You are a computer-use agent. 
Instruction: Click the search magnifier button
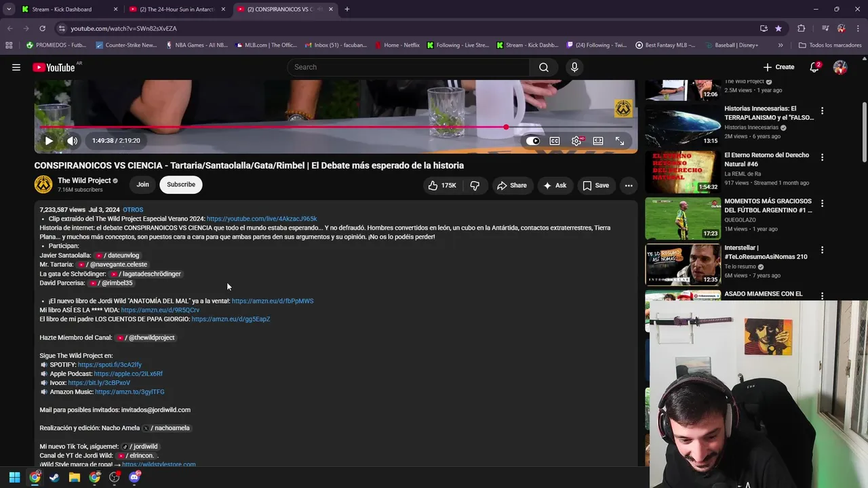[x=544, y=67]
